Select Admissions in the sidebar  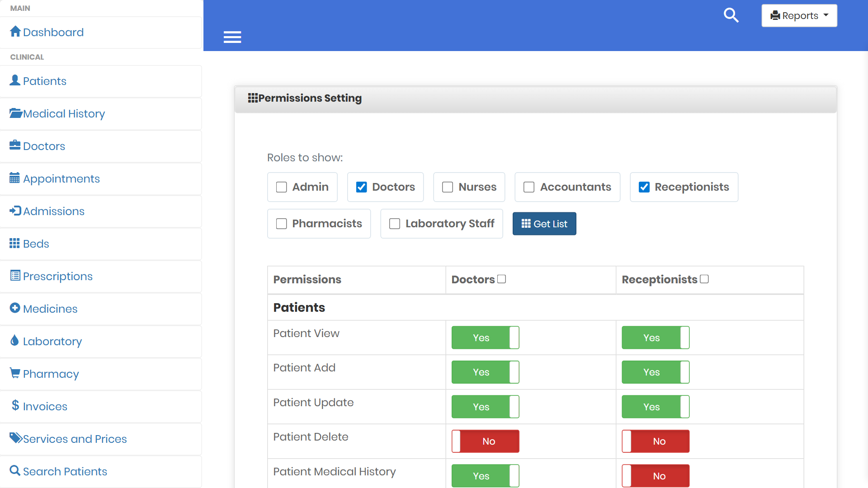[x=101, y=211]
